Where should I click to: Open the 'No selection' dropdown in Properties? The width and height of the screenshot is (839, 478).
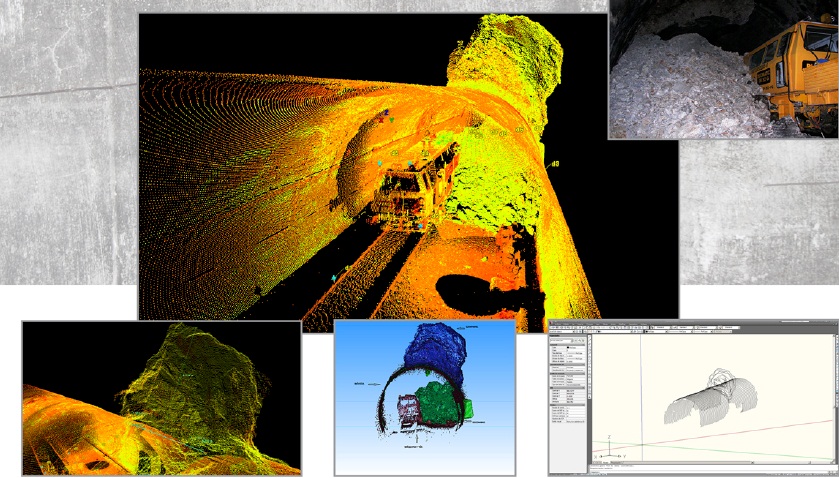point(565,341)
